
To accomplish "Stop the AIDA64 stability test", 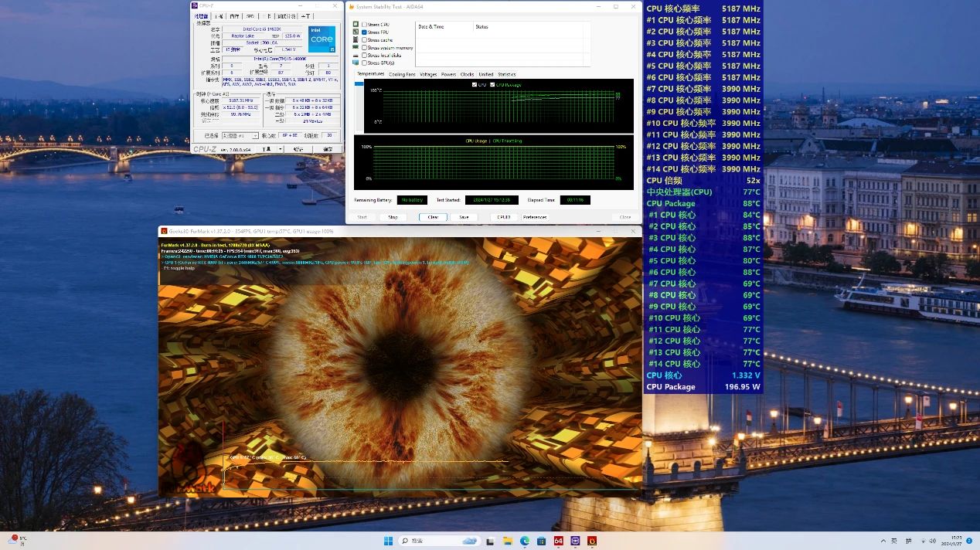I will tap(393, 217).
